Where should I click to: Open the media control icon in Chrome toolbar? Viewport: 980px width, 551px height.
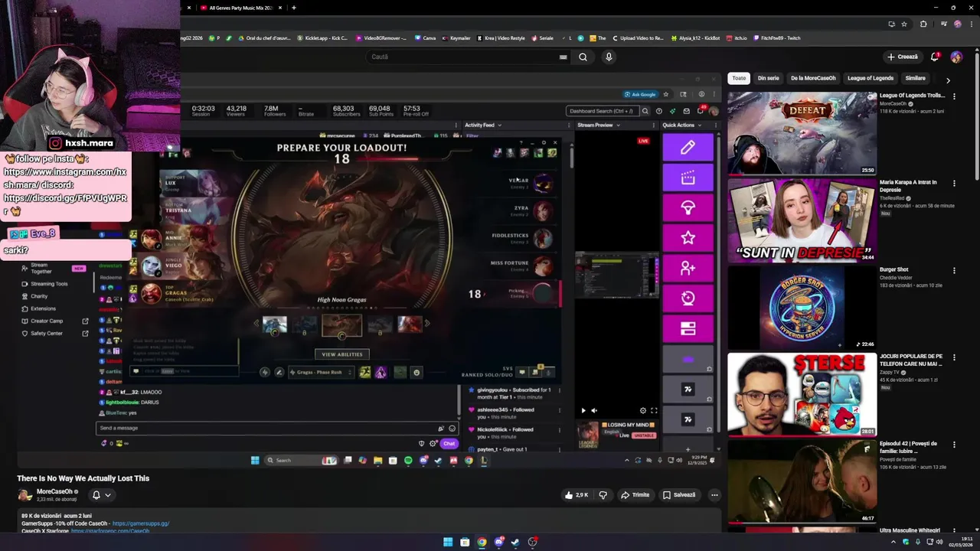[x=944, y=24]
